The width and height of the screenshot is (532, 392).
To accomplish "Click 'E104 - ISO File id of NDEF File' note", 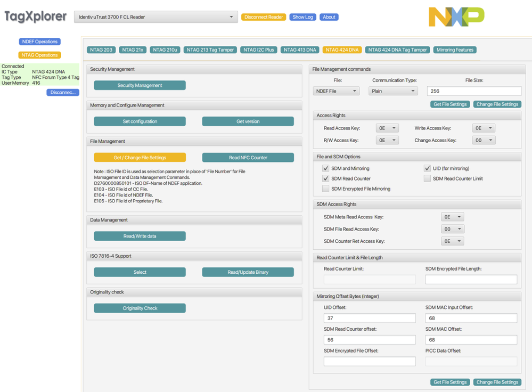I will click(x=124, y=195).
